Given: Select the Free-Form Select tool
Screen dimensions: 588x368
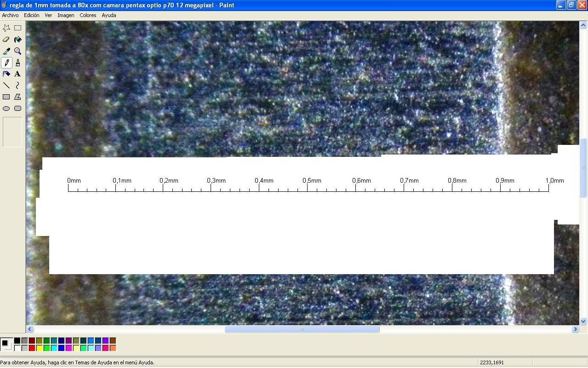Looking at the screenshot, I should pos(6,28).
